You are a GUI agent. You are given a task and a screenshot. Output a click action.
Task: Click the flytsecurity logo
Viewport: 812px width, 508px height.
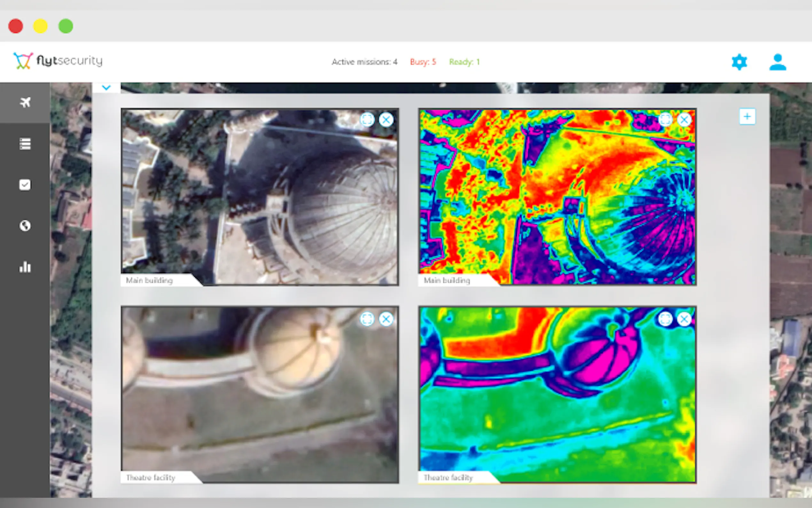[58, 61]
